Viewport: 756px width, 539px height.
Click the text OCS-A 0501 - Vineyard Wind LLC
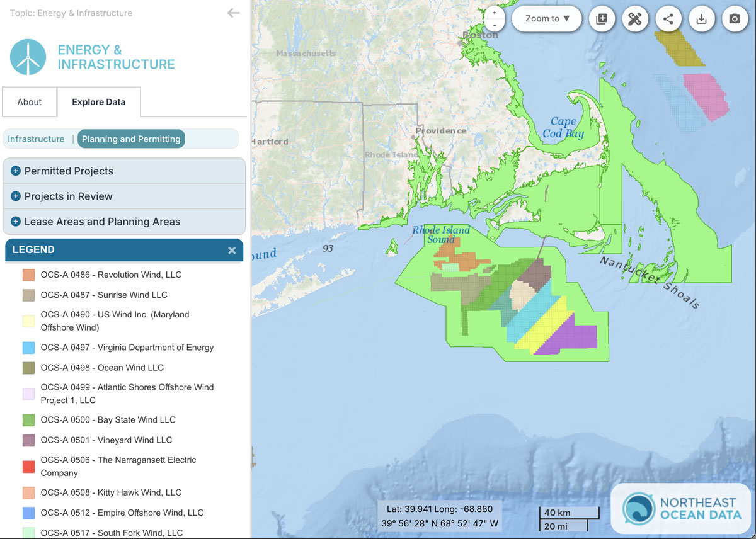point(106,440)
